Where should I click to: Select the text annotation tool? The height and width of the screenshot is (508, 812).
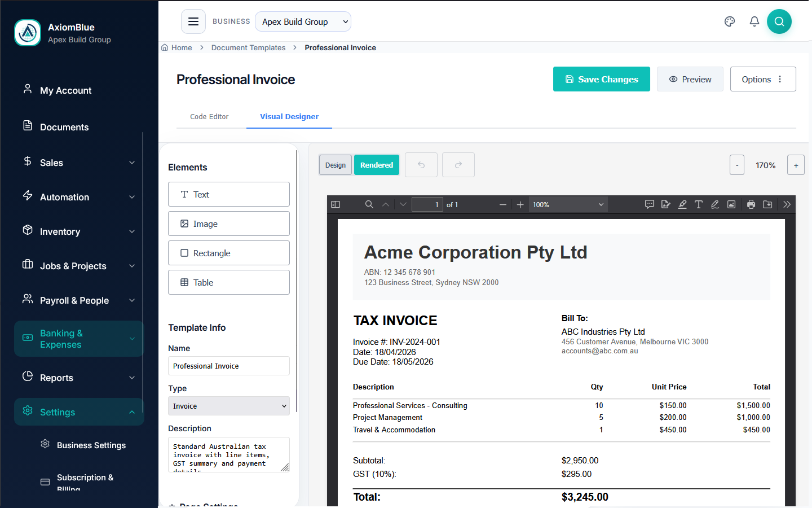click(x=698, y=204)
